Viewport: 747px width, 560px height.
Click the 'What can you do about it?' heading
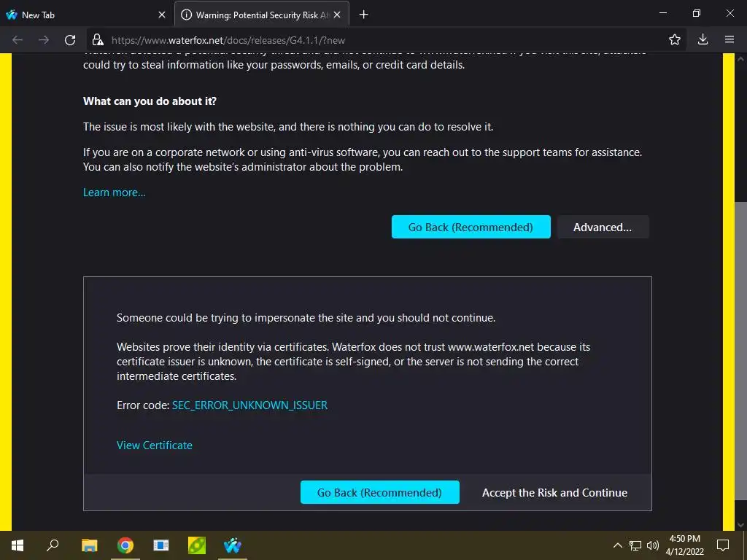coord(150,101)
